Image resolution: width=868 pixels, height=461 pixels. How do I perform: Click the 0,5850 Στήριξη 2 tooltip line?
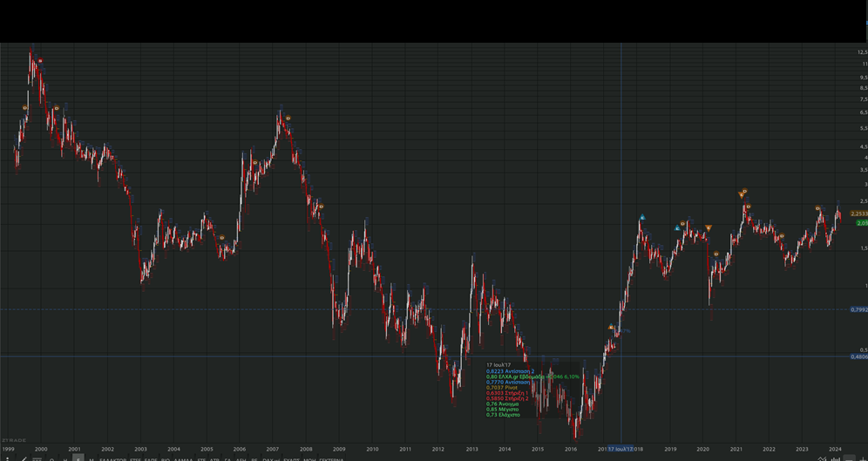click(x=507, y=398)
